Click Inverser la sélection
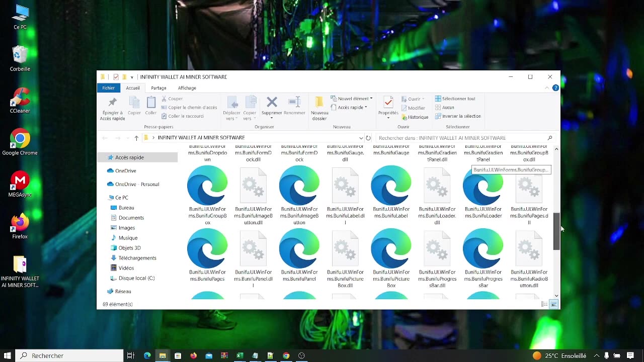Screen dimensions: 644x362 pos(458,116)
